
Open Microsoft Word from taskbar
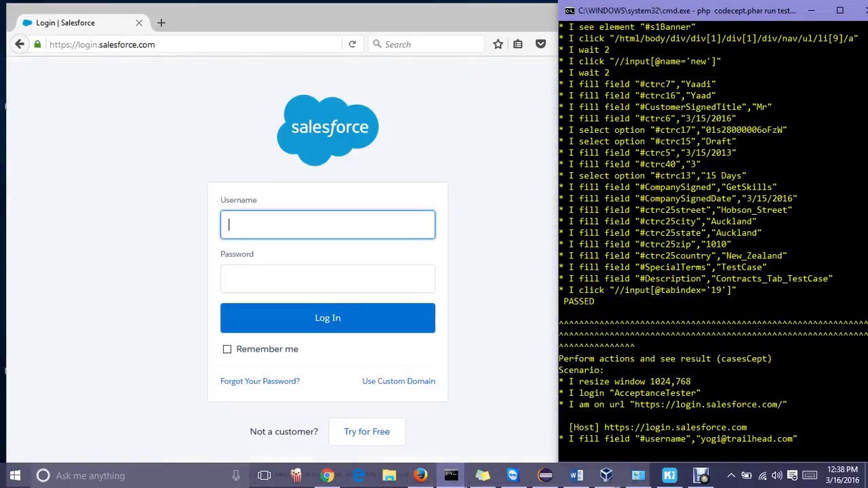[x=576, y=475]
